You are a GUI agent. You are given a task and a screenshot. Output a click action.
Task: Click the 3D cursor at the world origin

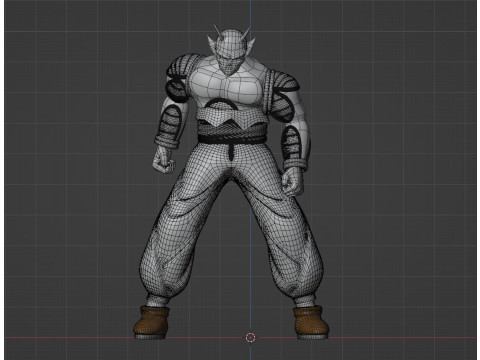coord(250,337)
